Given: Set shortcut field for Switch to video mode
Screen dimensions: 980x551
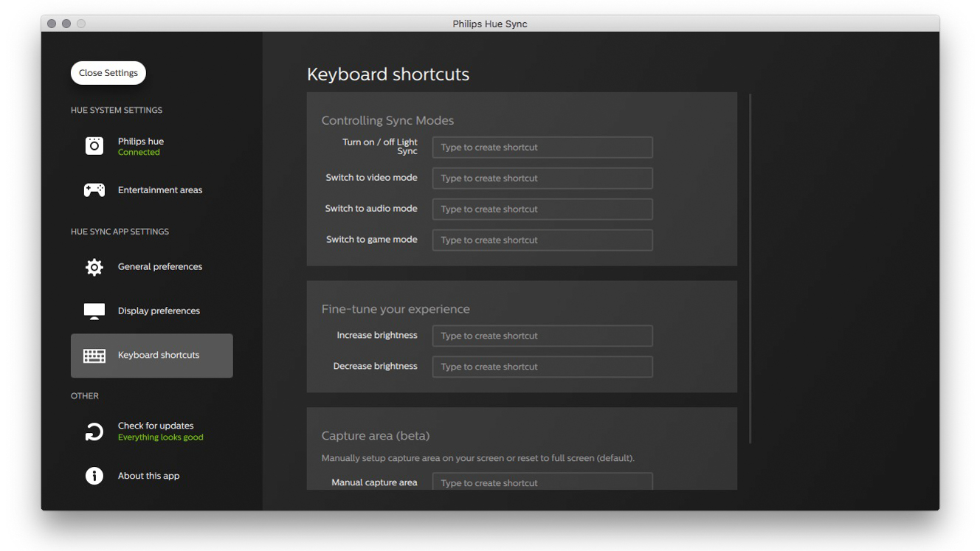Looking at the screenshot, I should pos(542,179).
